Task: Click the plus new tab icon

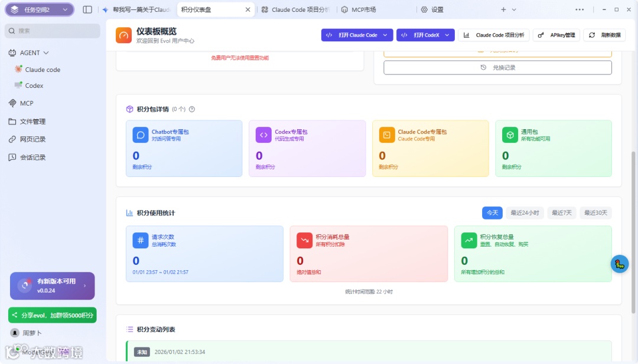Action: [503, 9]
